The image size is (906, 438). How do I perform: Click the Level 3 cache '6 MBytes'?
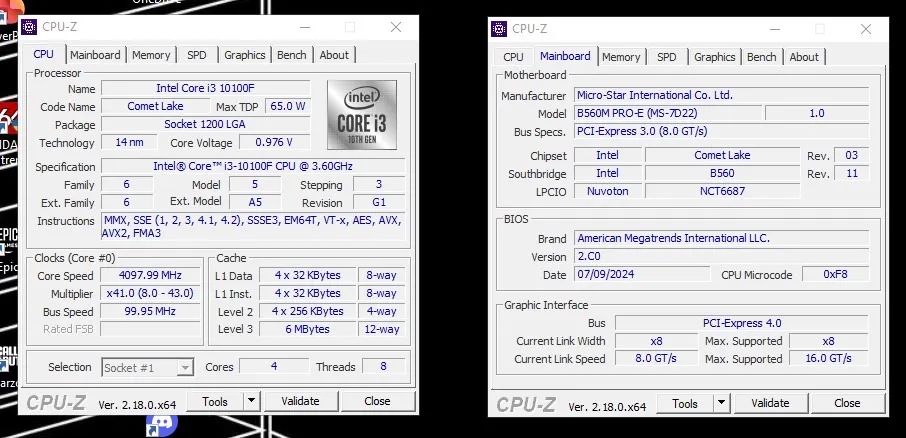pyautogui.click(x=308, y=329)
